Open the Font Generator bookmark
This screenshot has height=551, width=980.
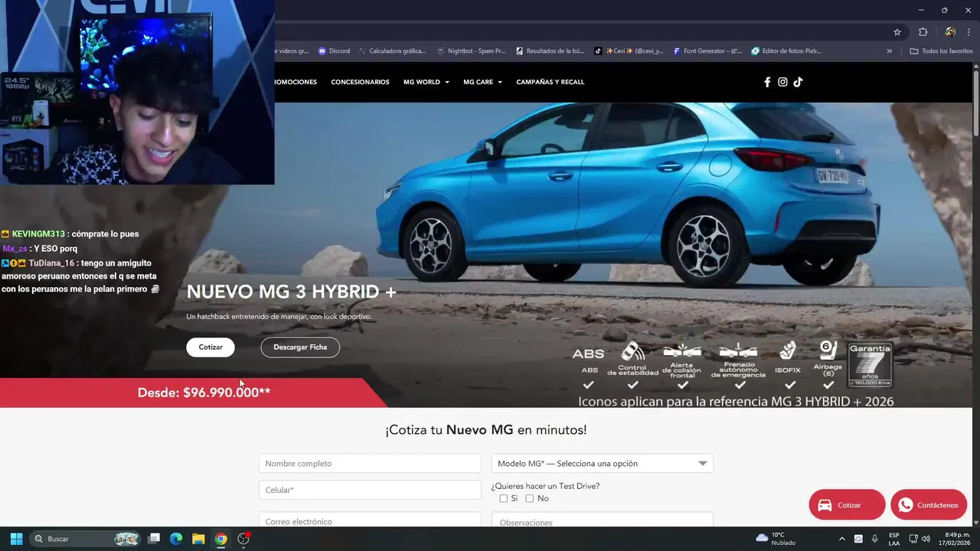click(x=708, y=51)
